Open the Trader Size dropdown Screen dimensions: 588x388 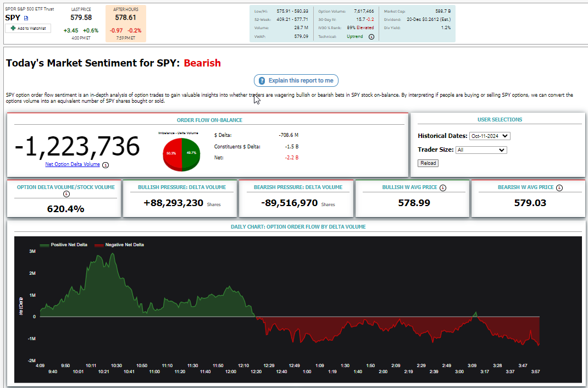(481, 150)
